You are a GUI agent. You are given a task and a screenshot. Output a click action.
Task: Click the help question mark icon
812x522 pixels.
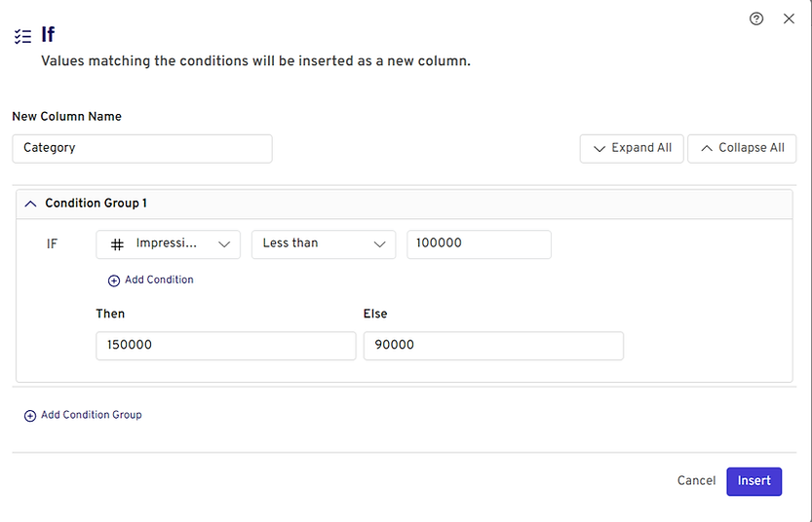tap(756, 19)
